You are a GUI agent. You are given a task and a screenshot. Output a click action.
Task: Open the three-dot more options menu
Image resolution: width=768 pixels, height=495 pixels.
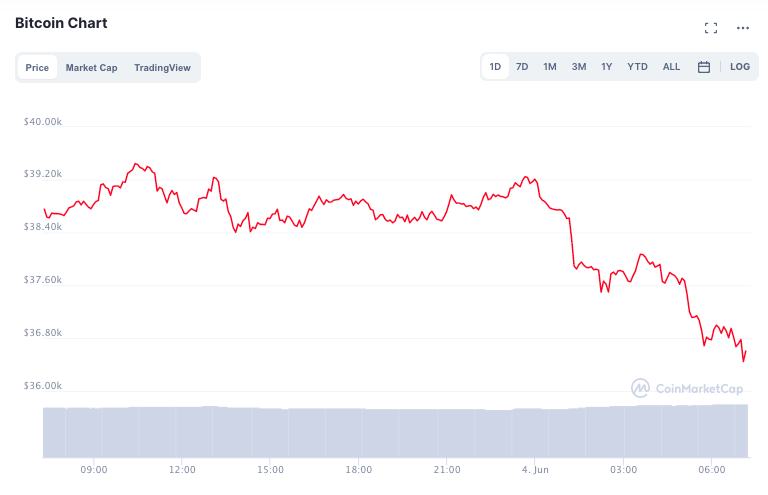point(742,28)
